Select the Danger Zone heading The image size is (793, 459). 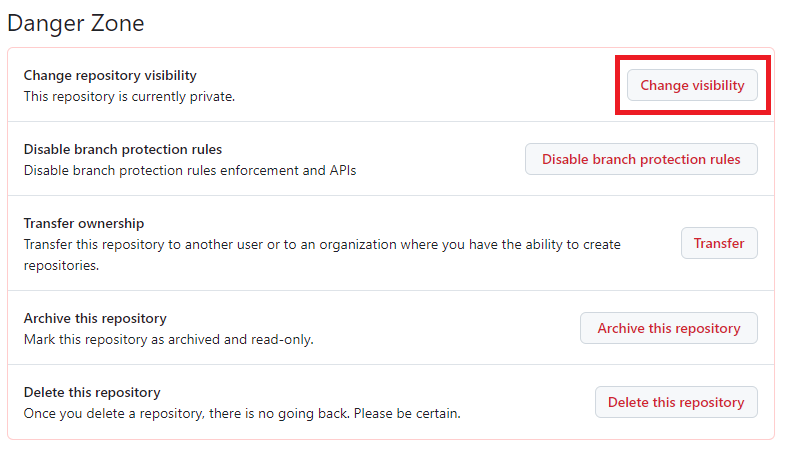coord(76,23)
